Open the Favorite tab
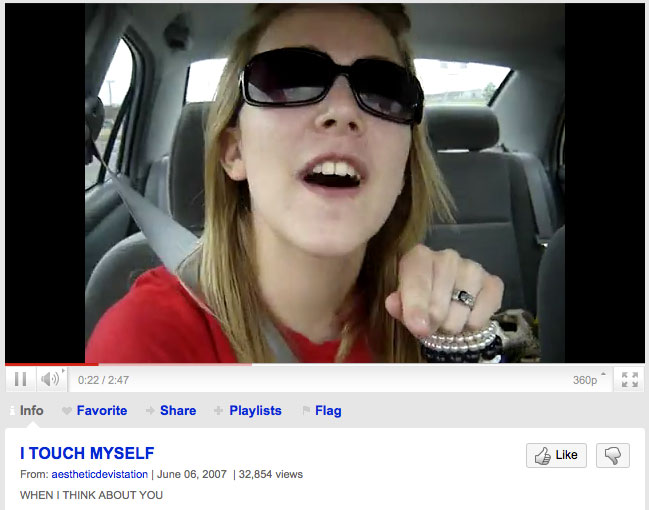The image size is (649, 510). coord(95,411)
